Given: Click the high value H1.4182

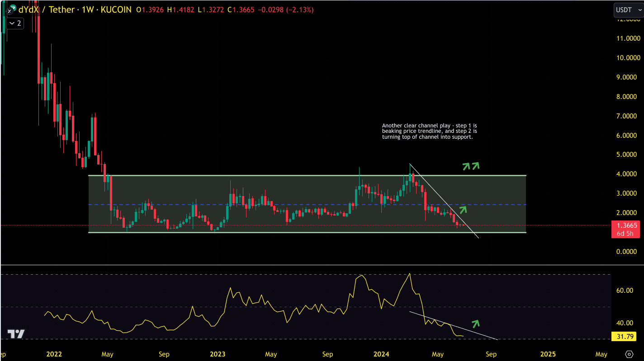Looking at the screenshot, I should [x=182, y=9].
